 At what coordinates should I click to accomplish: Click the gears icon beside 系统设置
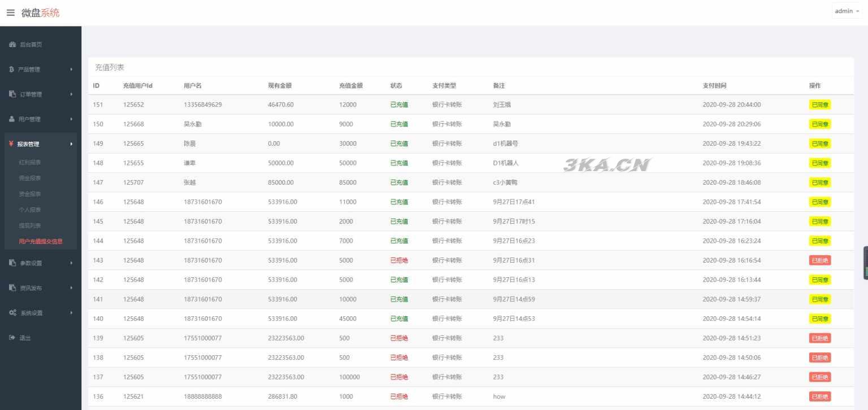[x=12, y=313]
